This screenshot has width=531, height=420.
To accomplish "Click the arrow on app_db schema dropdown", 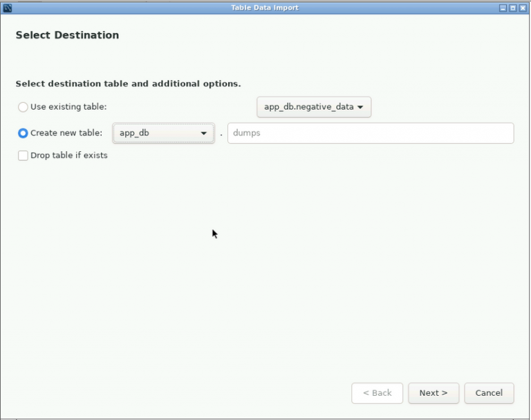I will (x=203, y=133).
